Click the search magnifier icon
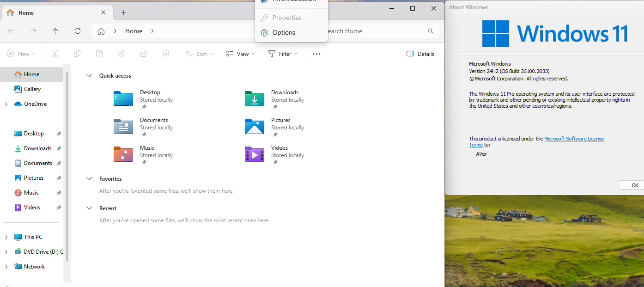The width and height of the screenshot is (644, 287). [x=431, y=31]
